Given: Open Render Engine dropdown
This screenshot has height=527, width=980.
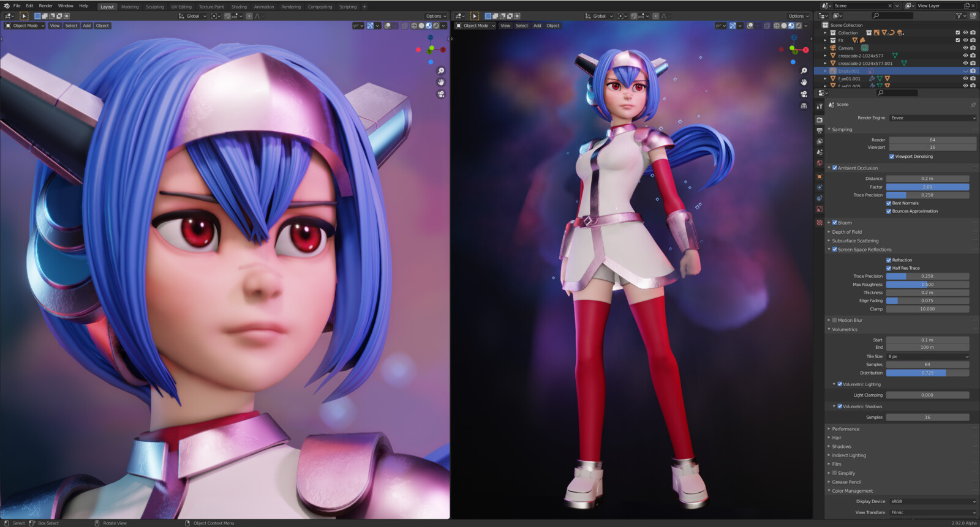Looking at the screenshot, I should click(x=933, y=118).
